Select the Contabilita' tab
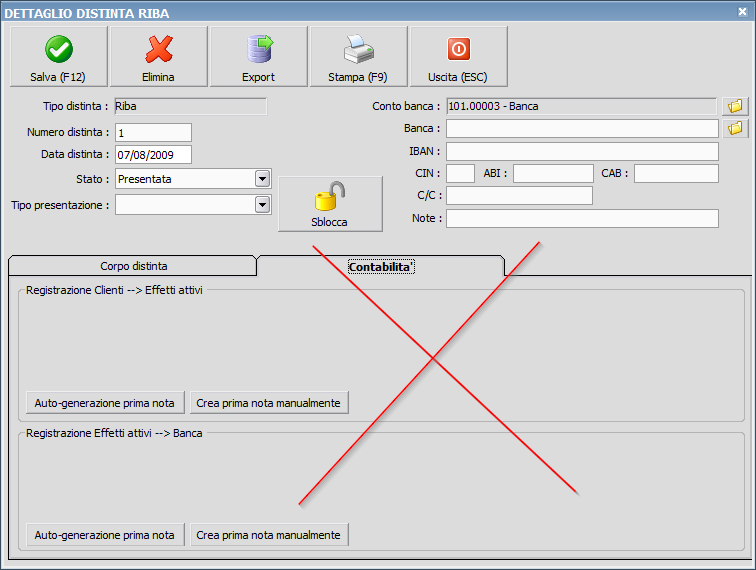The width and height of the screenshot is (756, 570). 381,267
